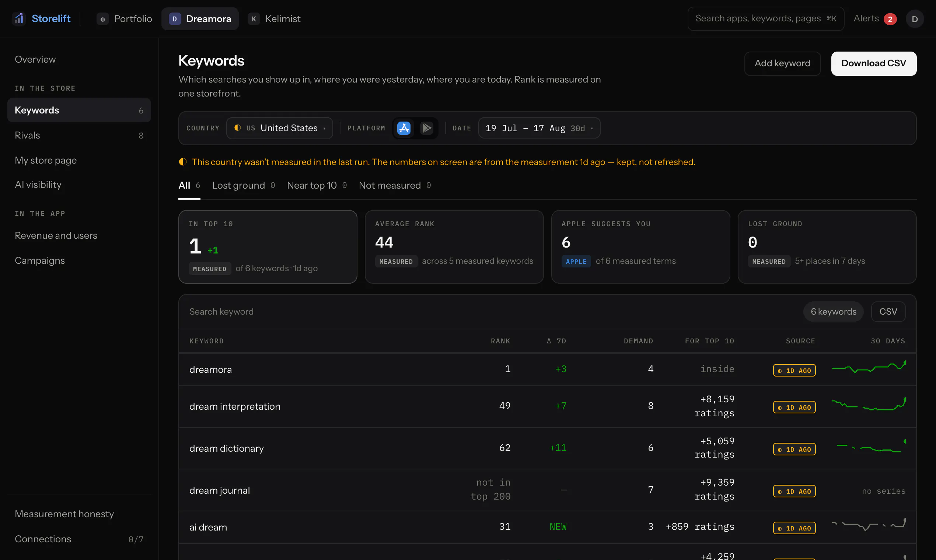Screen dimensions: 936x560
Task: Open the dream dictionary keyword row
Action: 547,449
